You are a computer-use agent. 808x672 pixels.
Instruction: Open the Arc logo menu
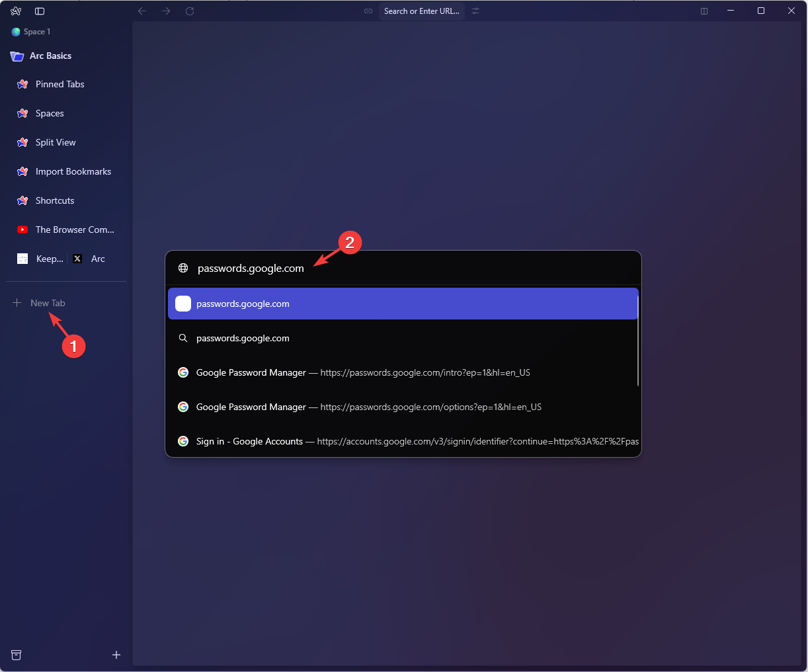pyautogui.click(x=17, y=11)
